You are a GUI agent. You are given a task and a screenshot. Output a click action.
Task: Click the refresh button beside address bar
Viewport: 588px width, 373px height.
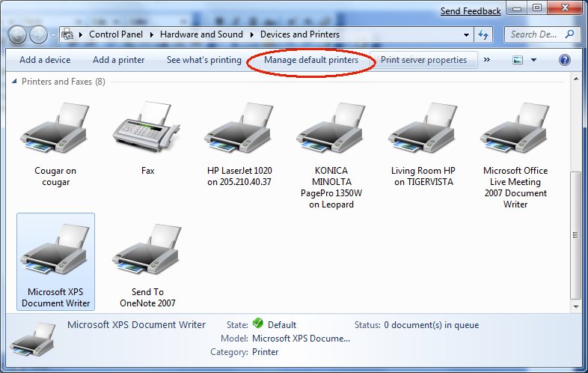pos(483,35)
